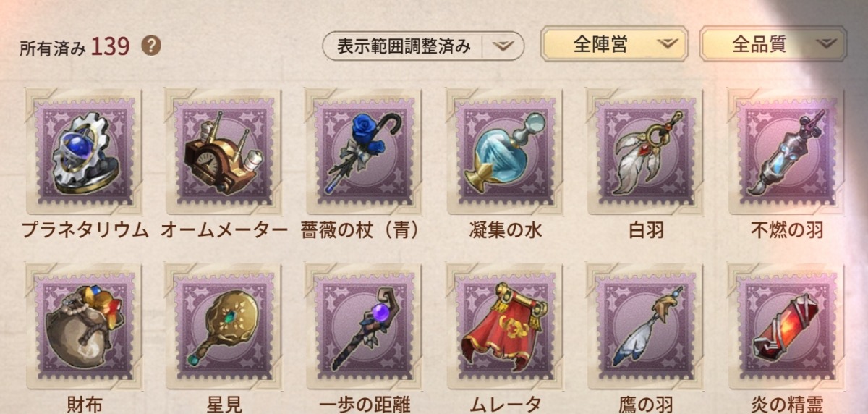
Task: Open the 全品質 quality filter dropdown
Action: pyautogui.click(x=773, y=46)
